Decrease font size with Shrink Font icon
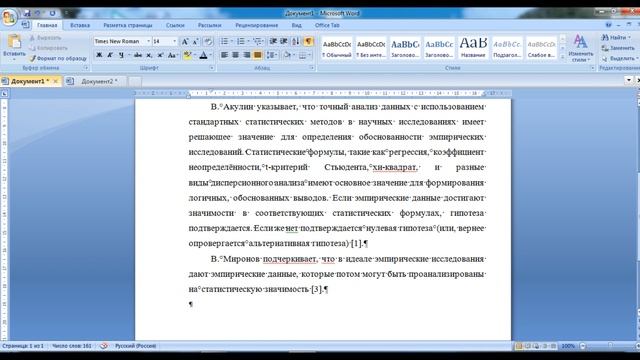Viewport: 640px width, 360px height. point(195,41)
